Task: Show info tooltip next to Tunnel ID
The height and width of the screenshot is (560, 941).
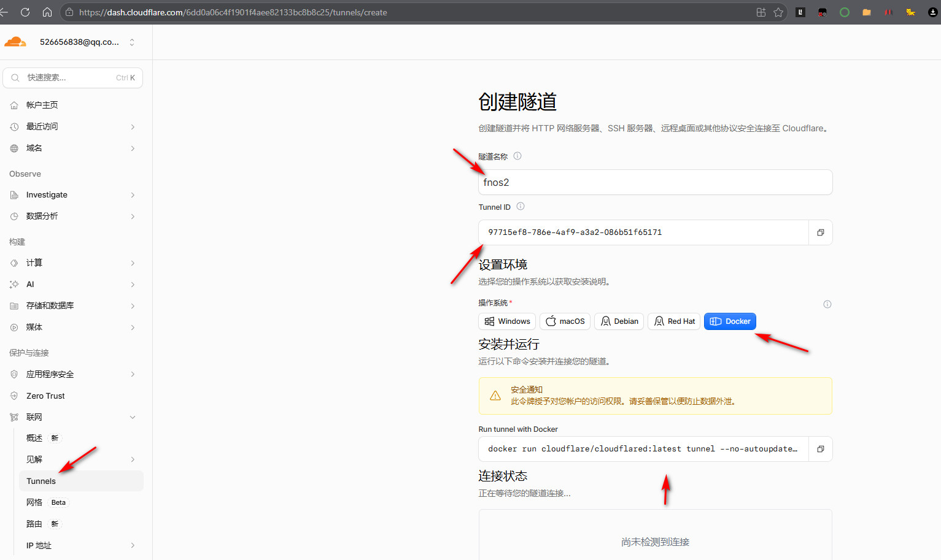Action: pos(521,206)
